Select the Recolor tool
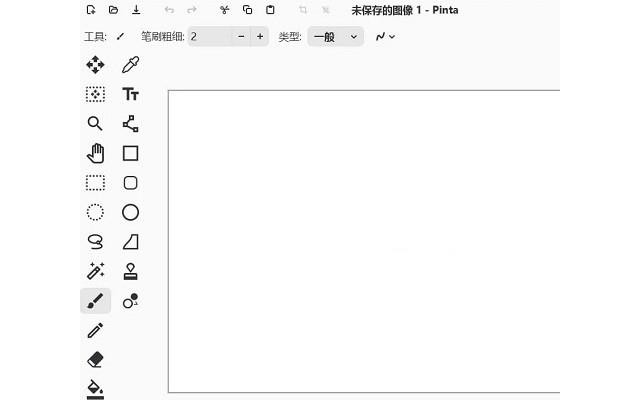This screenshot has width=640, height=400. coord(130,301)
